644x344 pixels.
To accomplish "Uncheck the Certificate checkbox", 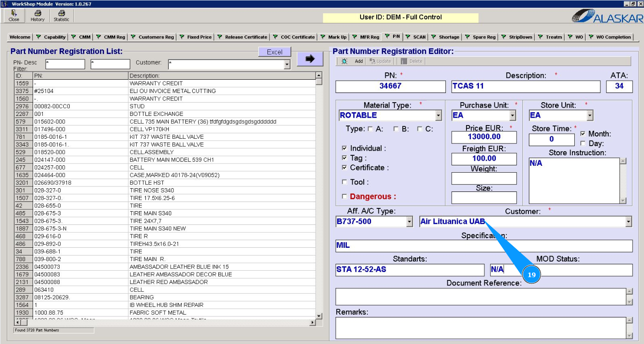I will click(344, 168).
